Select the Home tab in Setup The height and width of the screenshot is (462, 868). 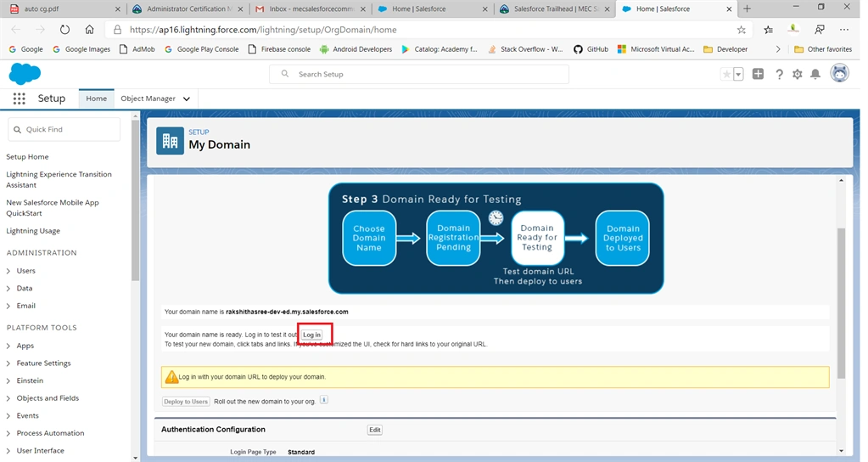tap(97, 99)
